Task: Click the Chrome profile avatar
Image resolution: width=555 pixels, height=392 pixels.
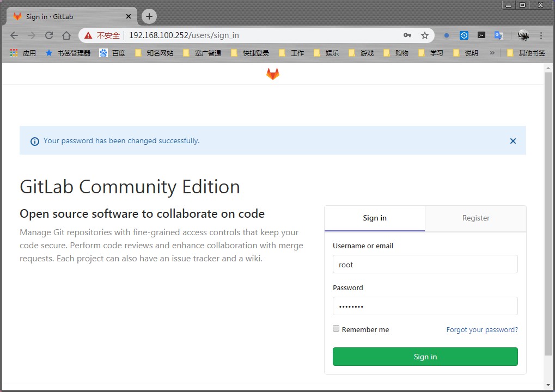Action: tap(523, 35)
